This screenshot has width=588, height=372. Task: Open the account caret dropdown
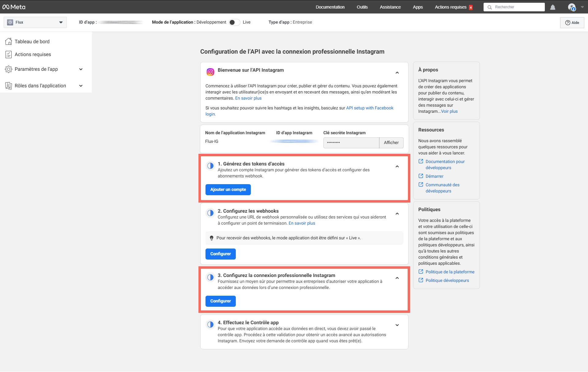[582, 7]
